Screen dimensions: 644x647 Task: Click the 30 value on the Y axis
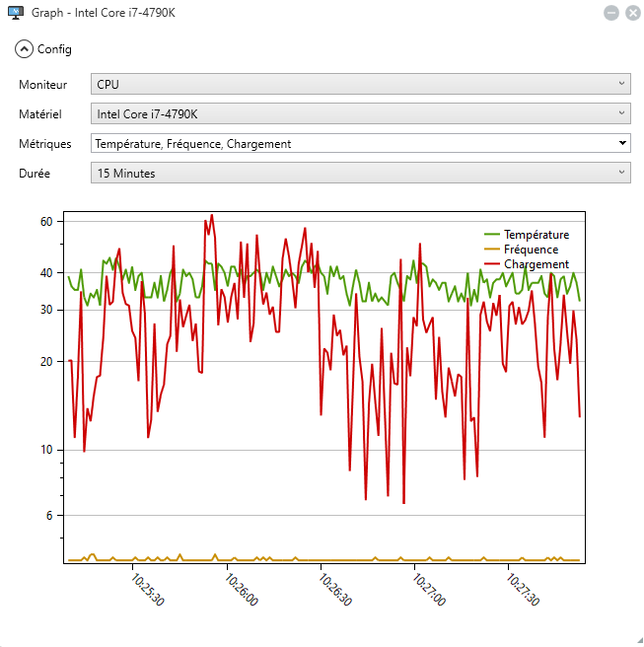46,310
